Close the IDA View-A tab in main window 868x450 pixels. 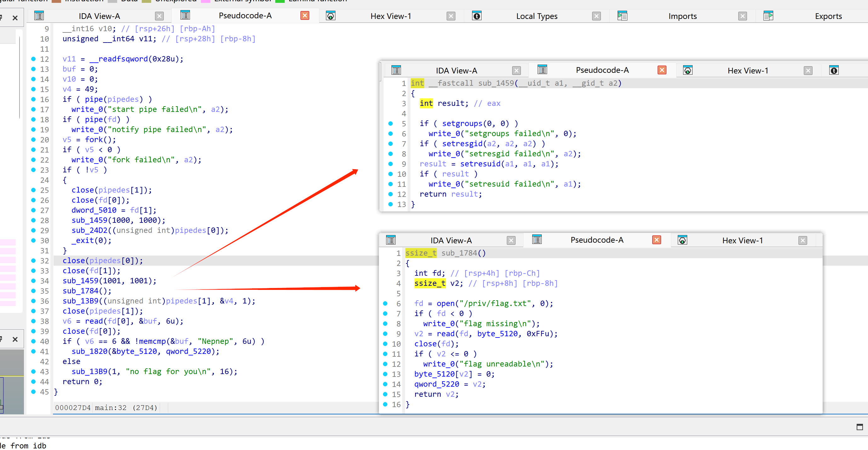point(159,16)
